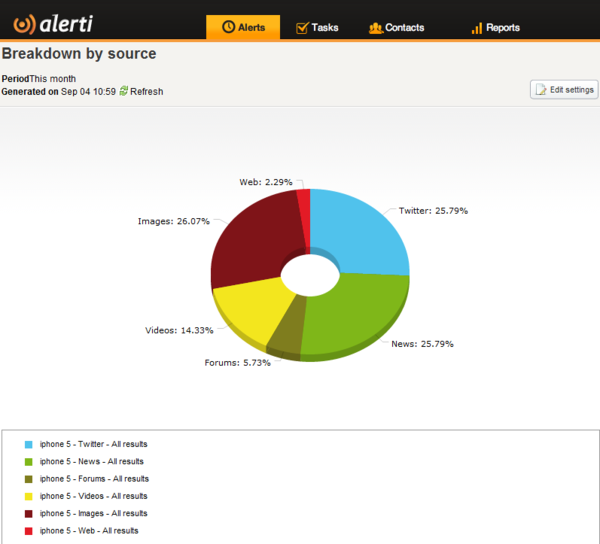Click 'iphone 5 - News - All results' legend

click(x=92, y=461)
